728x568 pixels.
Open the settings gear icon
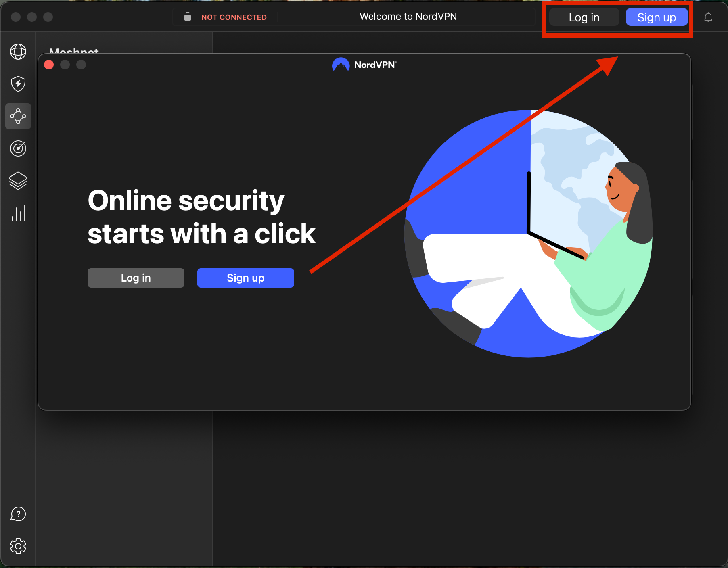coord(18,546)
